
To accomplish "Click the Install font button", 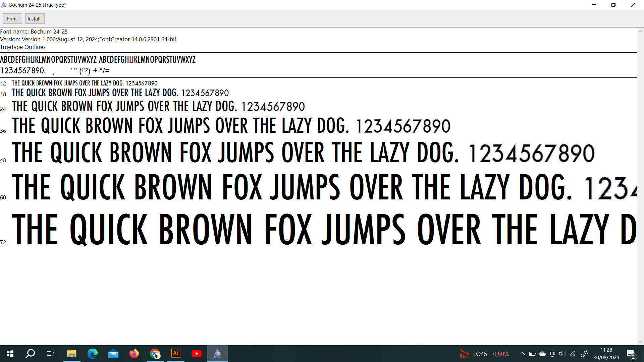I will (34, 19).
